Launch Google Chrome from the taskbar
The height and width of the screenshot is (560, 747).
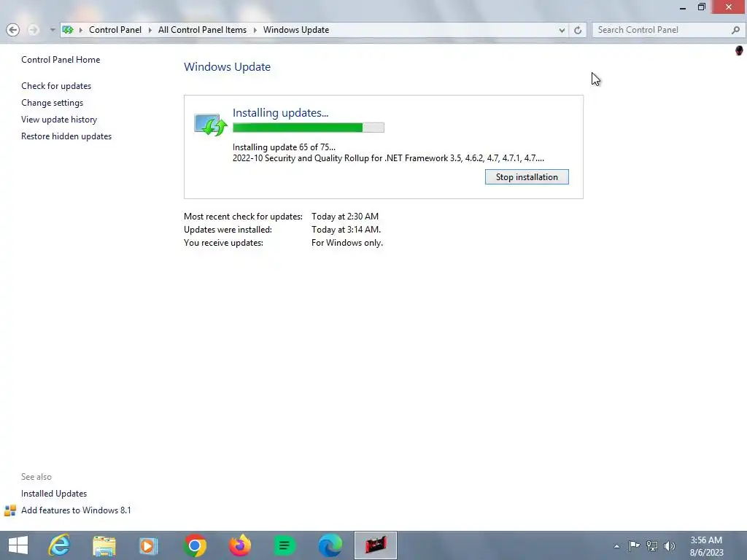[x=194, y=545]
